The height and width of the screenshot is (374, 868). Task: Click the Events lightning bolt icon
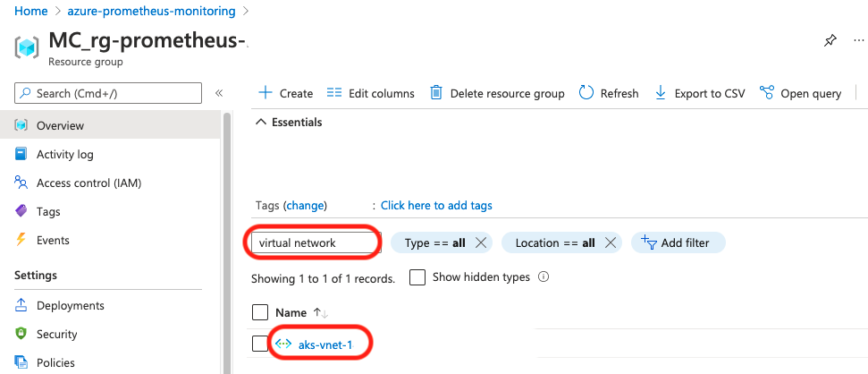coord(21,240)
